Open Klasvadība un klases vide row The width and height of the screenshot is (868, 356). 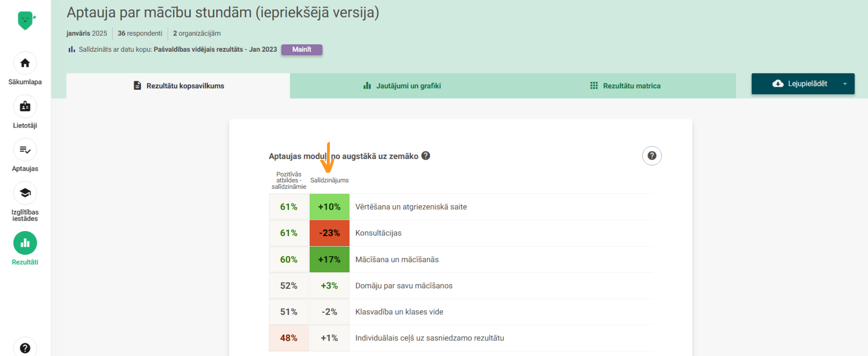(399, 312)
